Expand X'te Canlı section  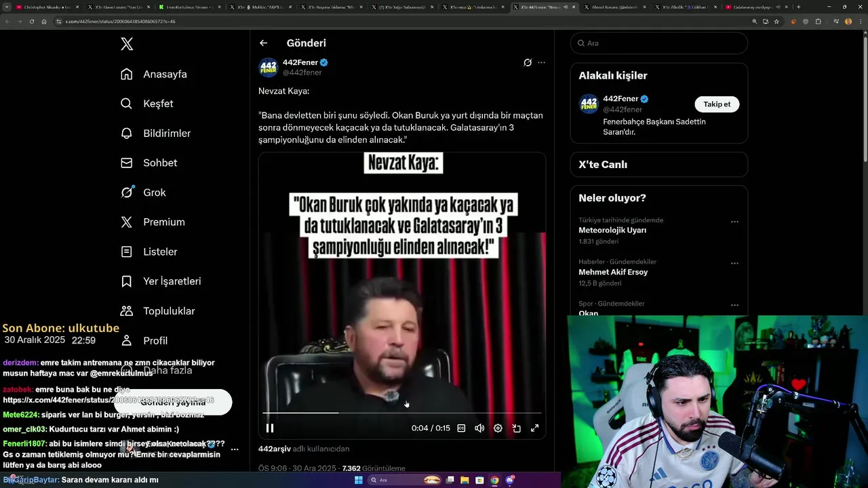coord(659,165)
